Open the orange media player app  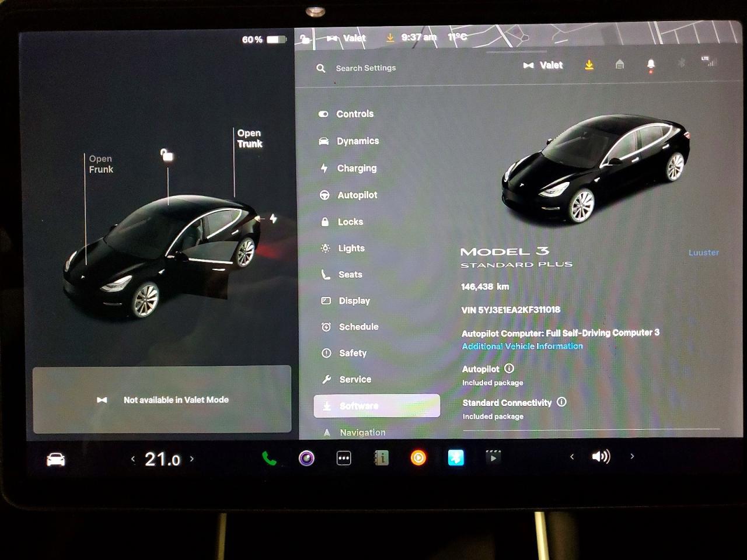coord(418,458)
